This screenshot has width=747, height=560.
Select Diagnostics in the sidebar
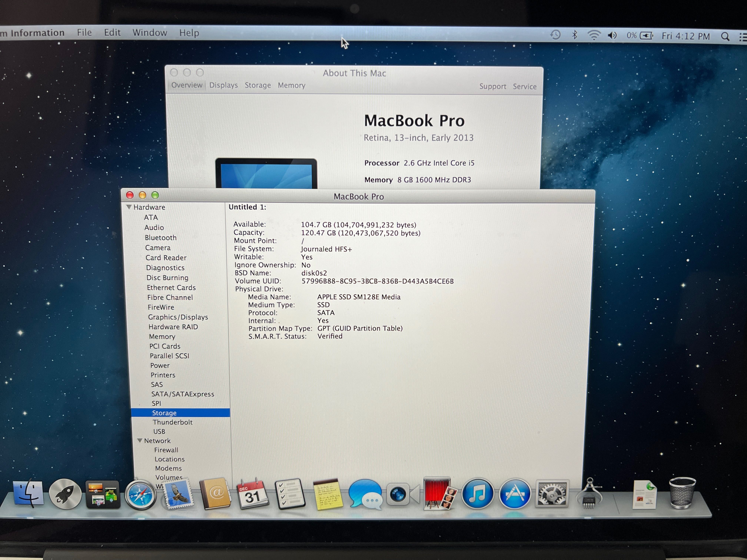(165, 268)
